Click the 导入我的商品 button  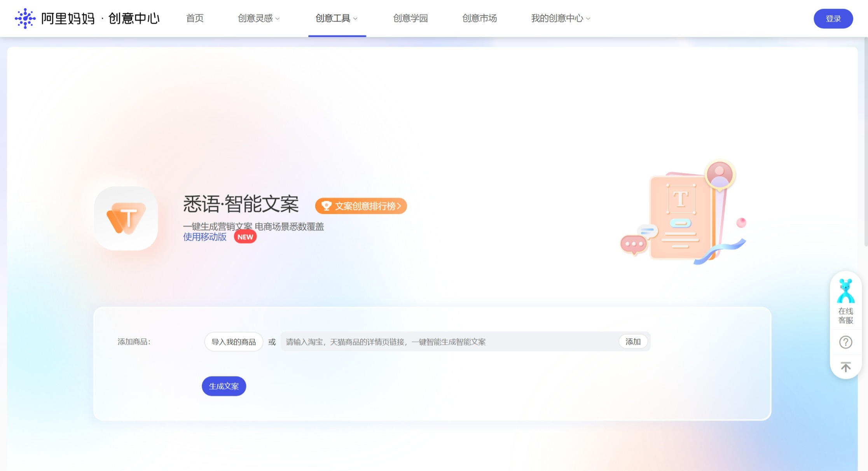point(234,342)
